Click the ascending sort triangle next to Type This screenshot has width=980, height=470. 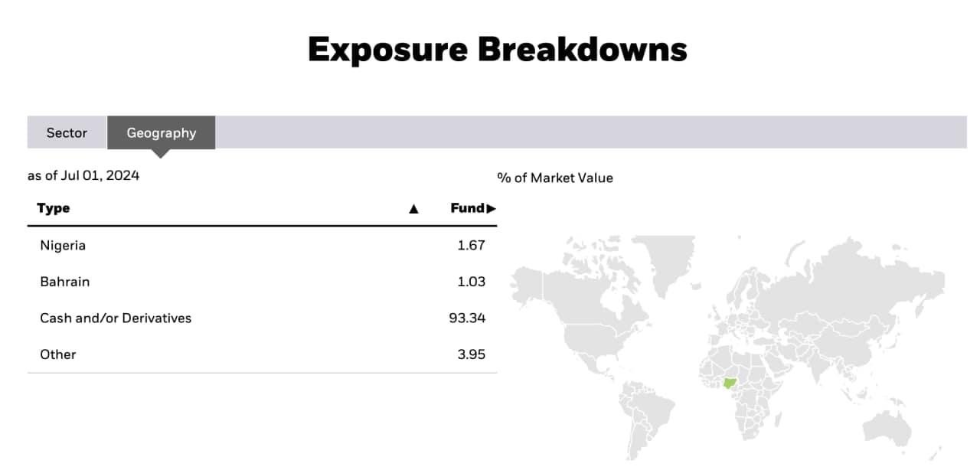pos(413,209)
